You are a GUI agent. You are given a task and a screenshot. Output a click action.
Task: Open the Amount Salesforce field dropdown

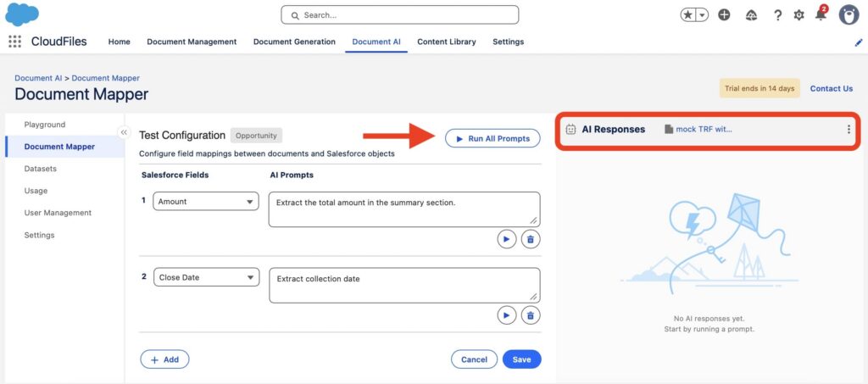206,202
